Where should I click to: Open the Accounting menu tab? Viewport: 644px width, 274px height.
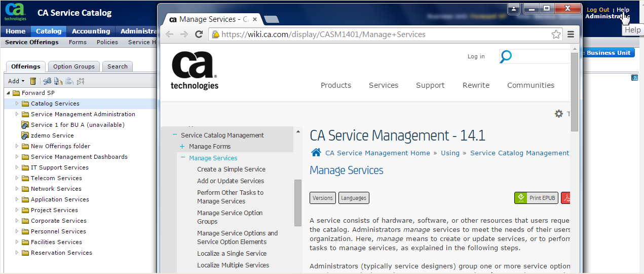(91, 31)
